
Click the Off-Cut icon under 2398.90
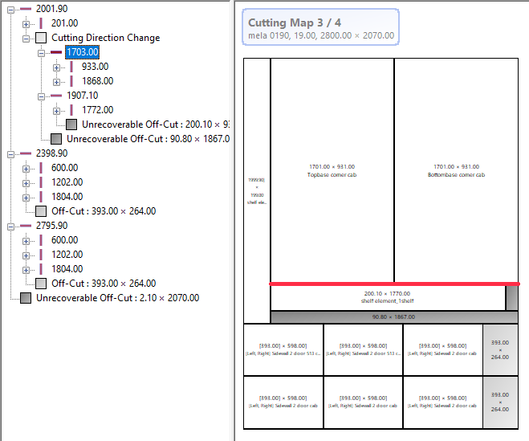(x=41, y=211)
